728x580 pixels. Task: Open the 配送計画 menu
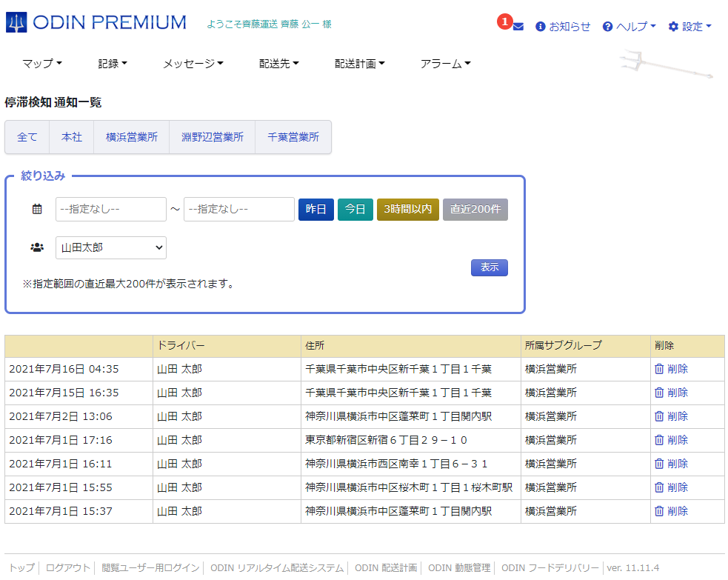360,64
